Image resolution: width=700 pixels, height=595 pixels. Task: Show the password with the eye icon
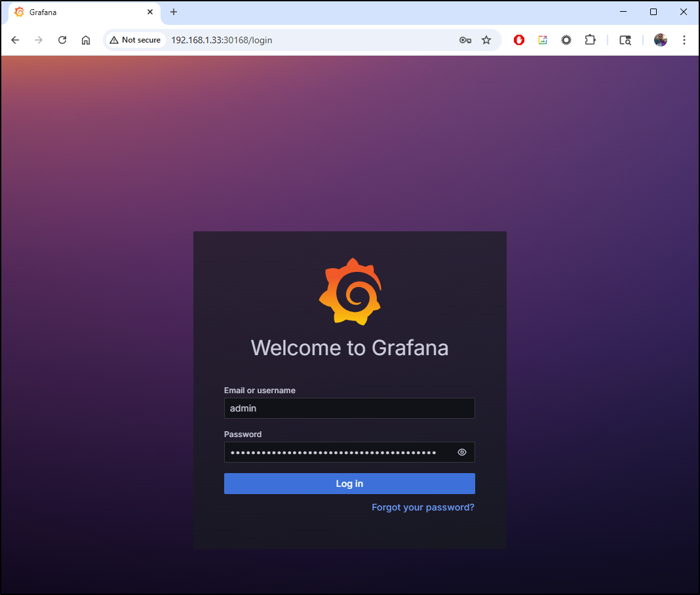pyautogui.click(x=462, y=452)
